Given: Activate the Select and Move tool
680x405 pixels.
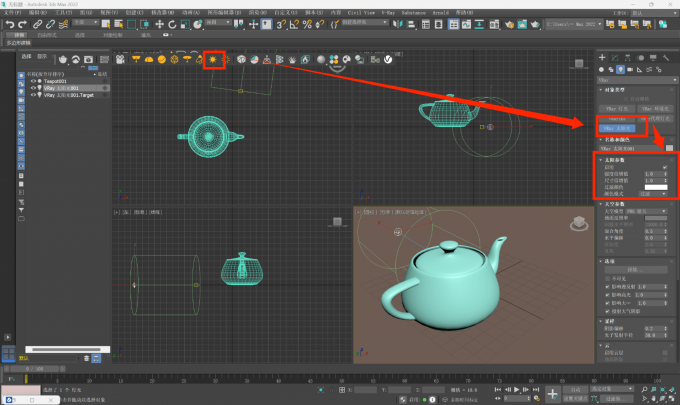Looking at the screenshot, I should click(159, 24).
